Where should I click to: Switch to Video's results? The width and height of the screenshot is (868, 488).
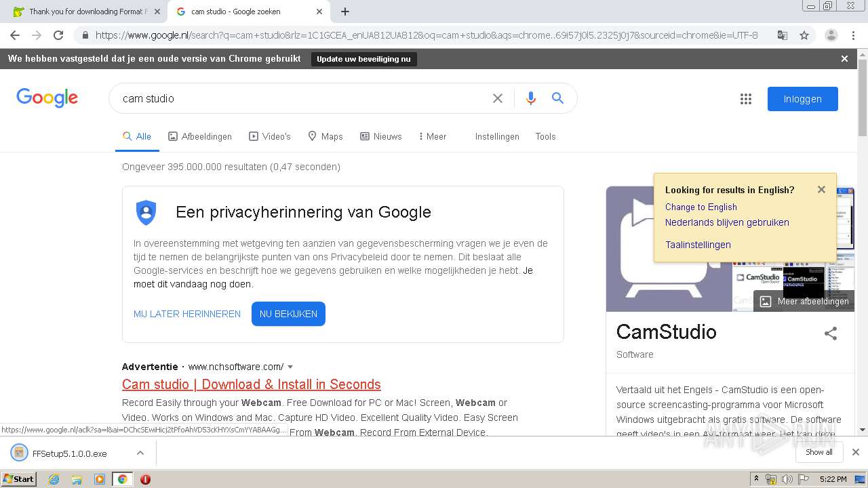[270, 136]
